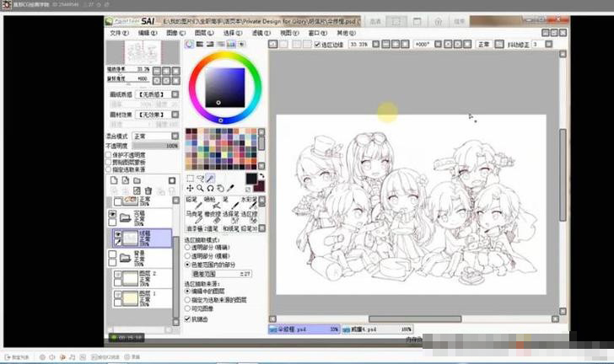Choose the 铅笔 pencil brush

coord(193,202)
